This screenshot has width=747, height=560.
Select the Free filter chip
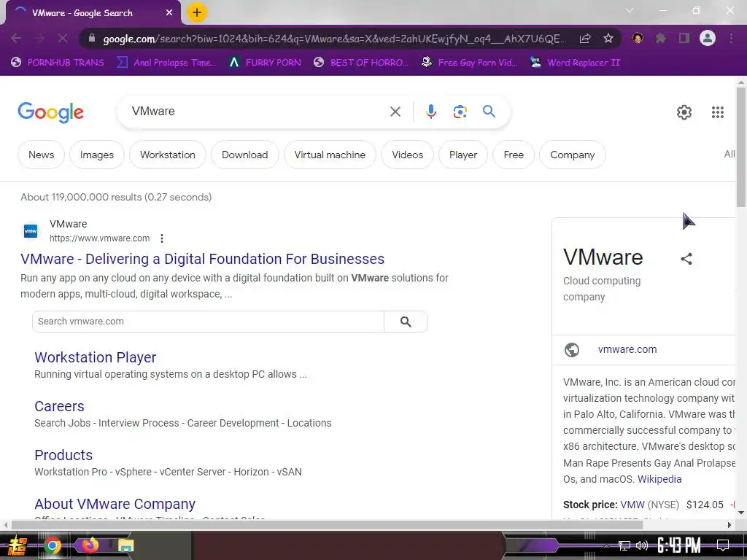coord(514,155)
